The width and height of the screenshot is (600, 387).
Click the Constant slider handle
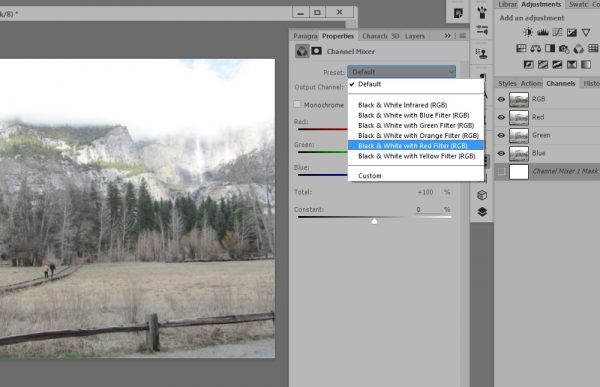[374, 221]
